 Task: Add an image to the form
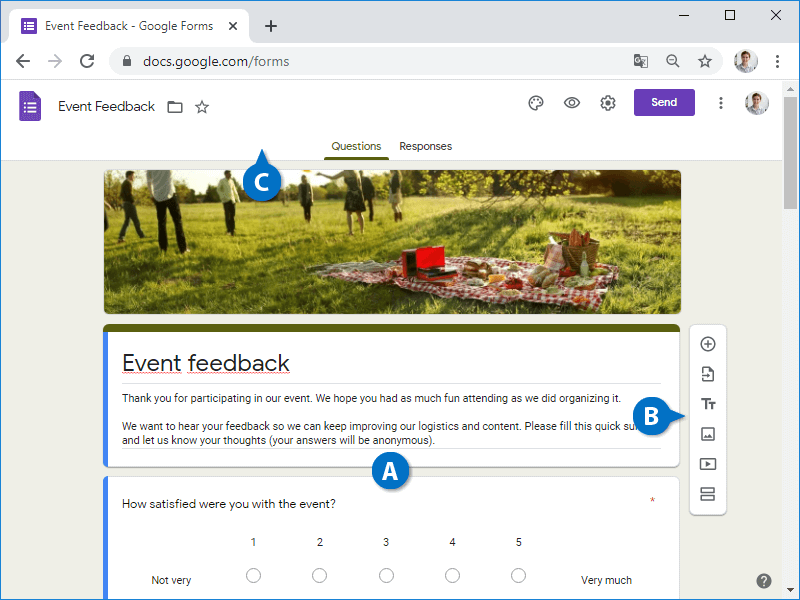(708, 434)
